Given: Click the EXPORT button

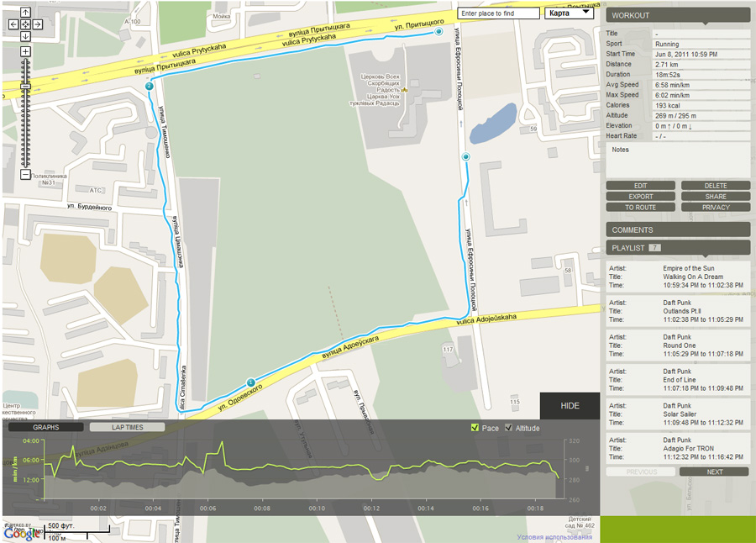Looking at the screenshot, I should coord(640,197).
